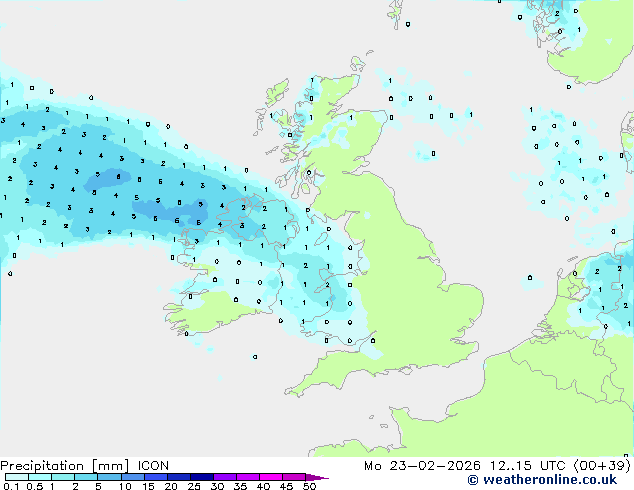Click the "25" legend scale label

tap(194, 486)
